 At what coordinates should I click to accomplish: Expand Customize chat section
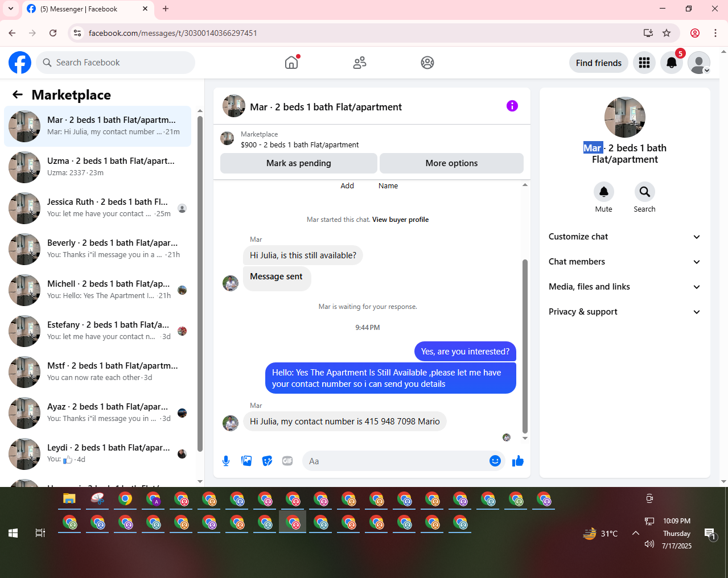pyautogui.click(x=624, y=237)
